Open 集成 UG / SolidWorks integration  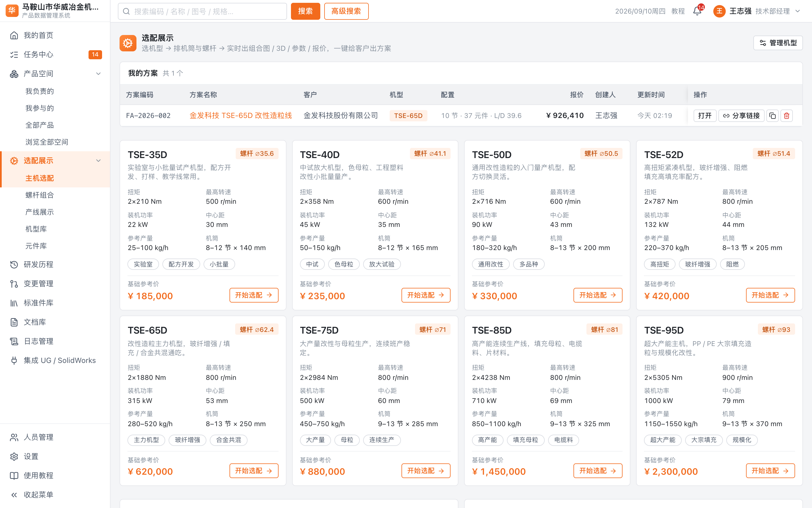55,360
